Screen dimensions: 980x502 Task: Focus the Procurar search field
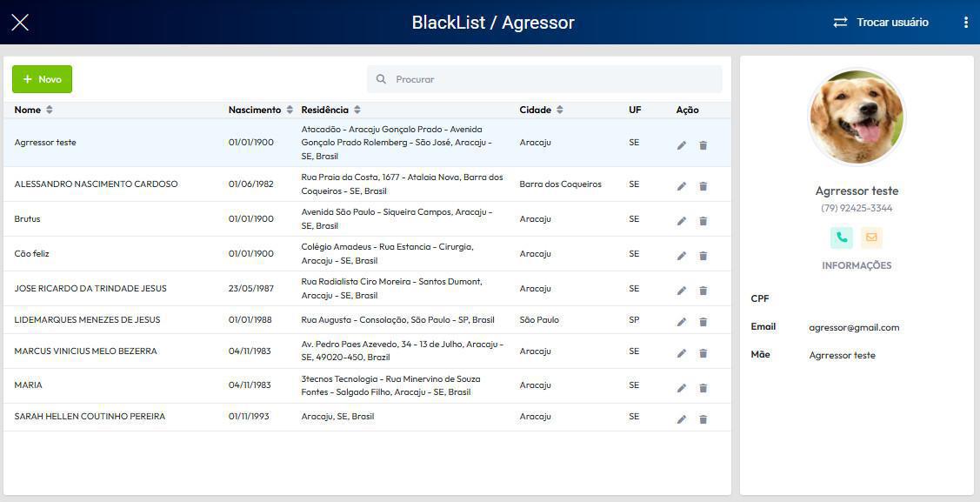544,79
